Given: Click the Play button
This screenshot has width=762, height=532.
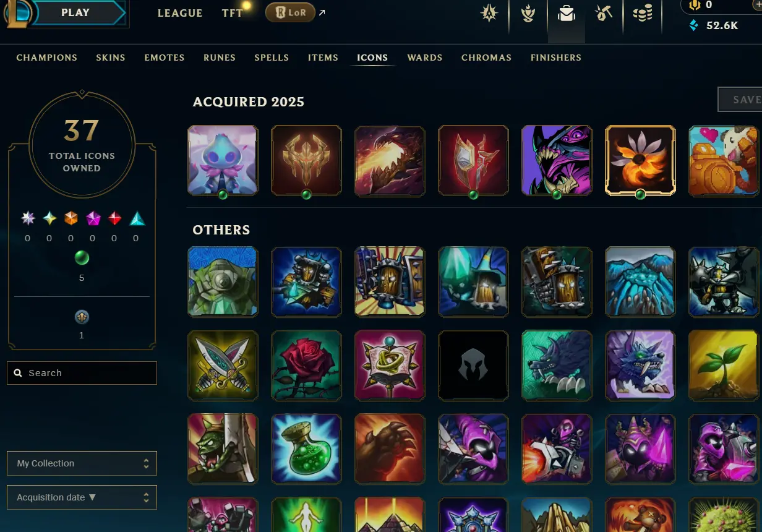Looking at the screenshot, I should pyautogui.click(x=75, y=12).
